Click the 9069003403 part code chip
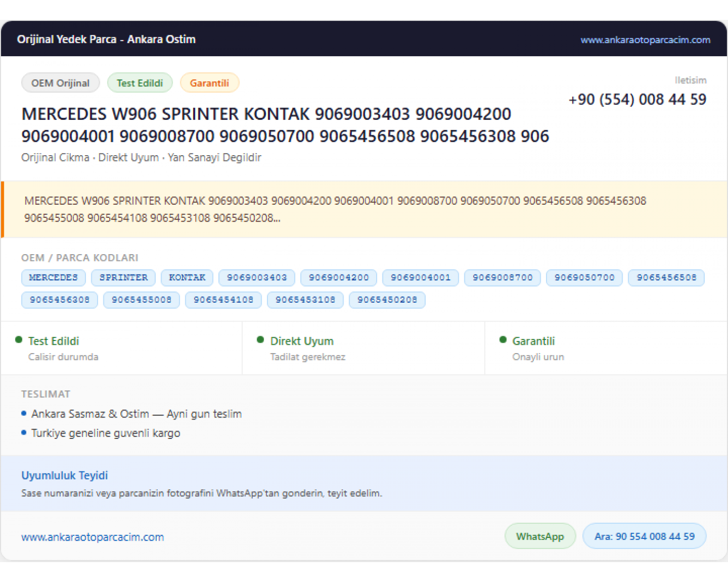 pos(257,277)
